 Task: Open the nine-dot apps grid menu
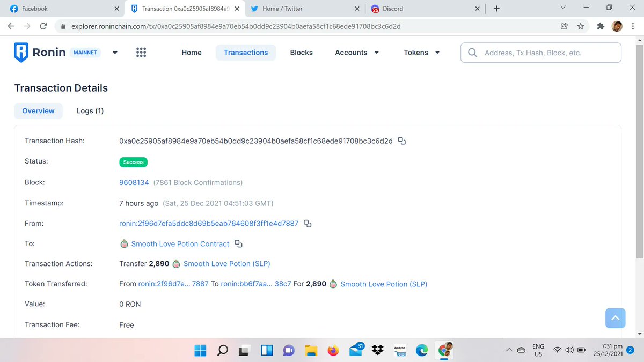(x=141, y=53)
